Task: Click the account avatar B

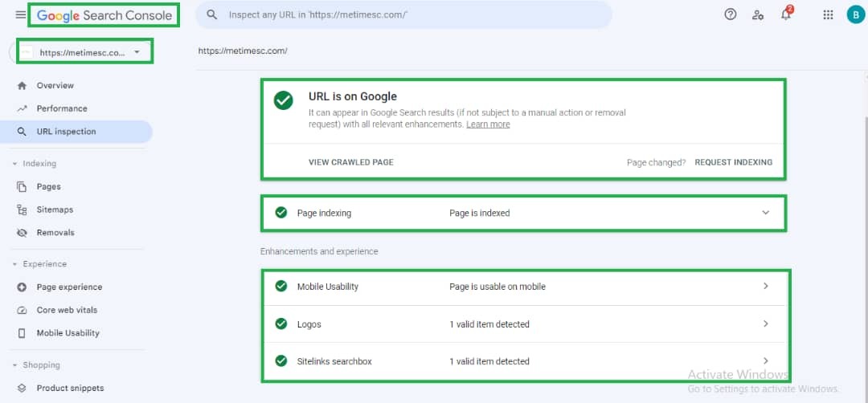Action: click(855, 14)
